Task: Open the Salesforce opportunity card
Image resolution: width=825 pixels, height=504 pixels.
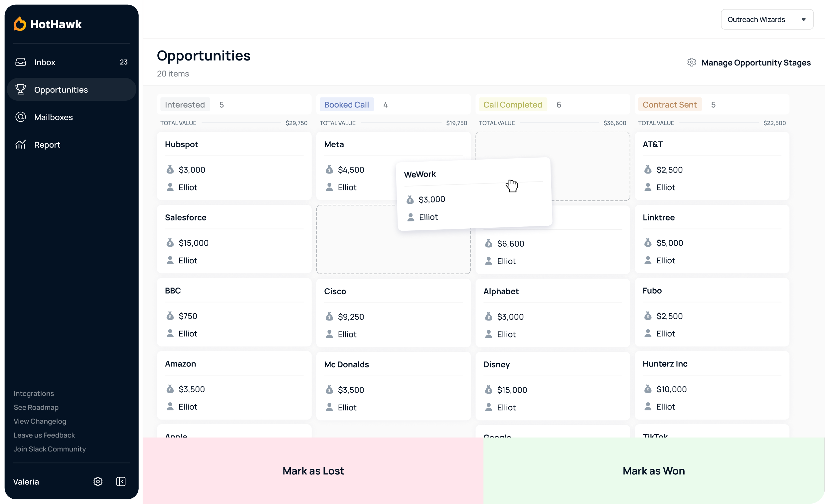Action: (234, 239)
